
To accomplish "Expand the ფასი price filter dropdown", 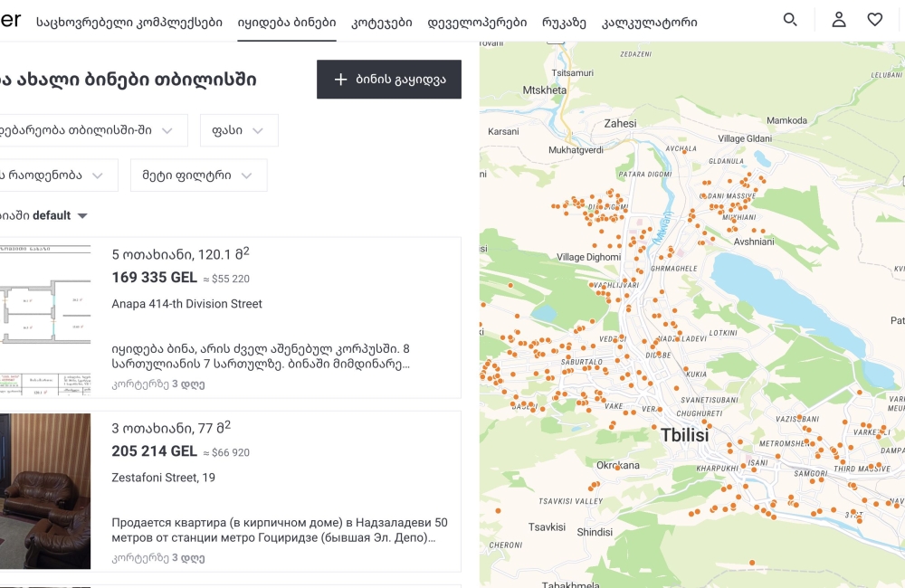I will coord(239,130).
